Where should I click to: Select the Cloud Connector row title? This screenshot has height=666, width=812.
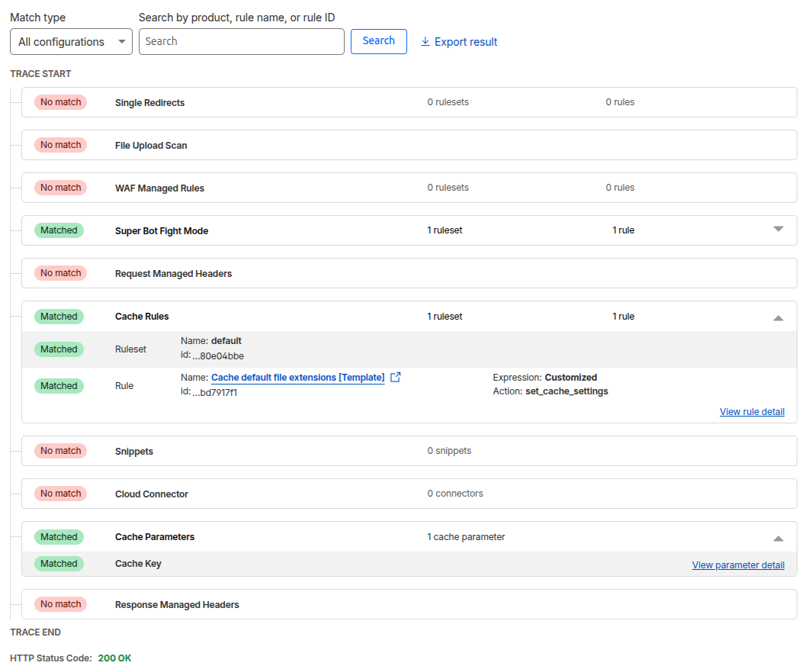[152, 494]
